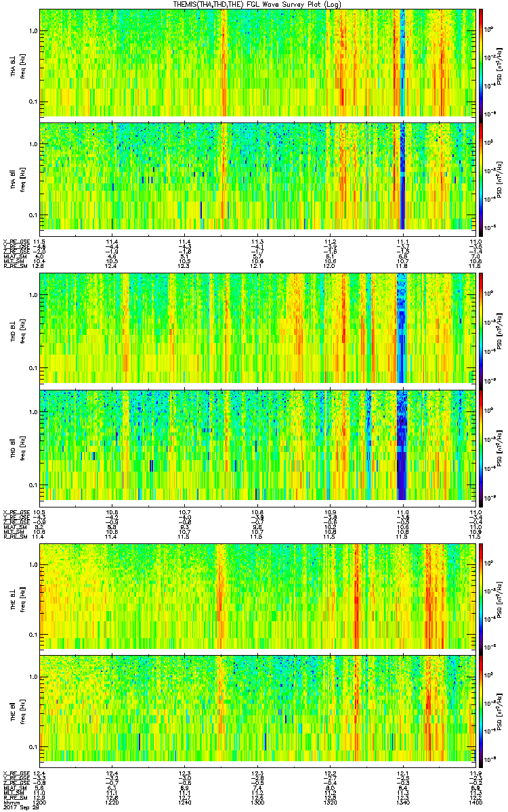This screenshot has height=812, width=508.
Task: Click the 1300 time tick label
Action: point(257,803)
